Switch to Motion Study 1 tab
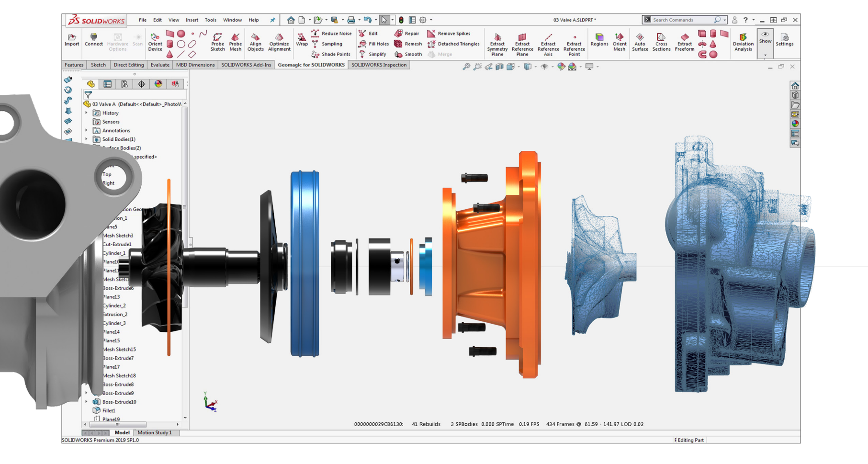The height and width of the screenshot is (464, 868). click(x=154, y=432)
